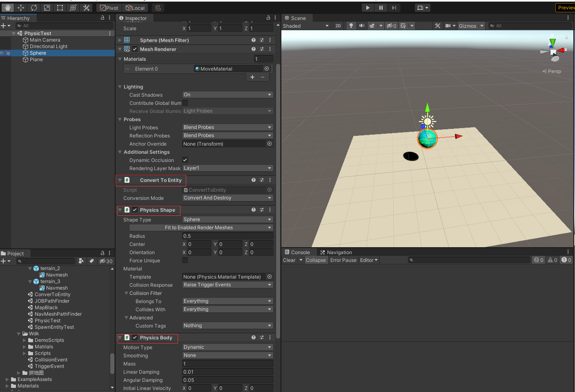The image size is (575, 392).
Task: Click the Mass input field
Action: click(x=228, y=363)
